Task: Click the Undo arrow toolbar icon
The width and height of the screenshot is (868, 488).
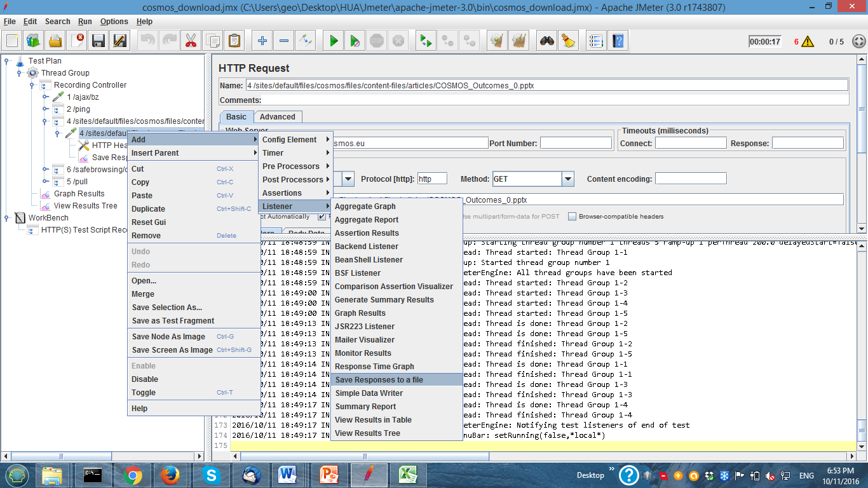Action: pyautogui.click(x=147, y=41)
